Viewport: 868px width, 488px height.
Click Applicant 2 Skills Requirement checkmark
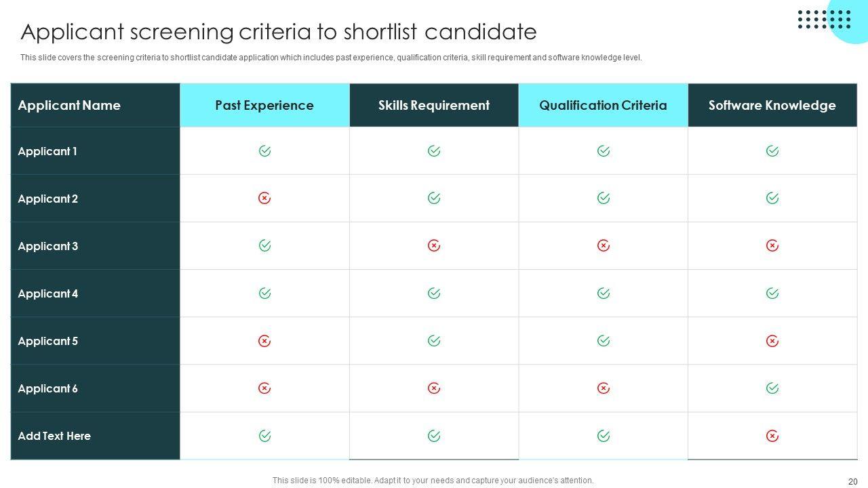click(x=434, y=199)
